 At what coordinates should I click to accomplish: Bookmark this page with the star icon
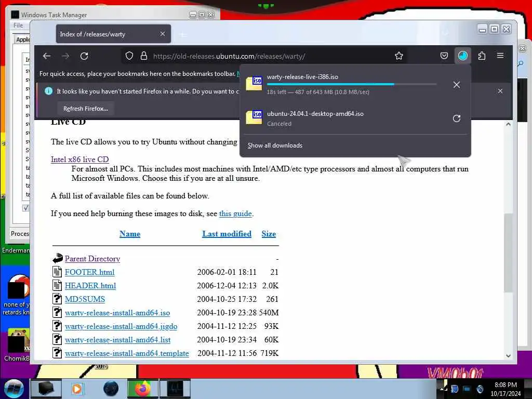click(x=399, y=56)
